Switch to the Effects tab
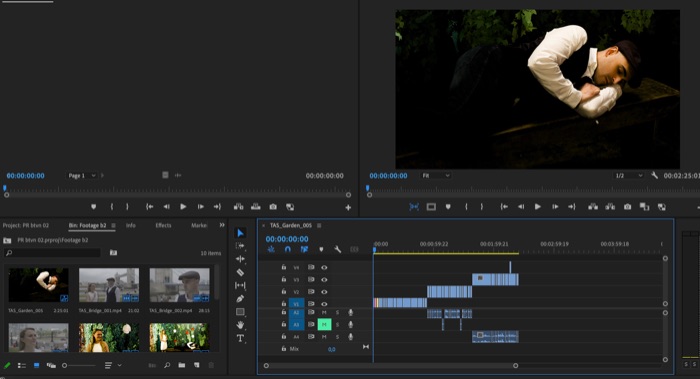Viewport: 700px width, 379px height. tap(163, 225)
